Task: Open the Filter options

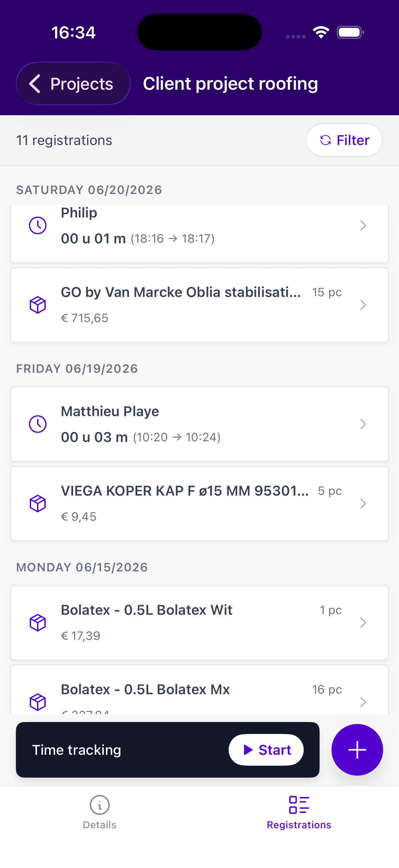Action: point(344,140)
